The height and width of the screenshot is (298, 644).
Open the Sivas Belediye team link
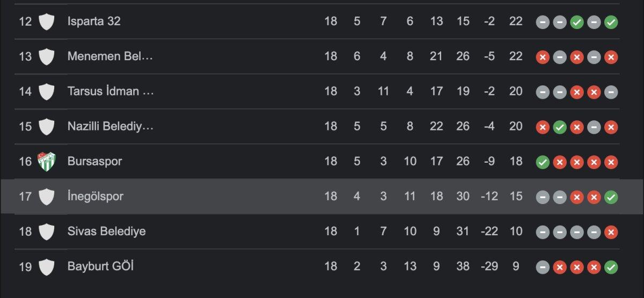106,231
